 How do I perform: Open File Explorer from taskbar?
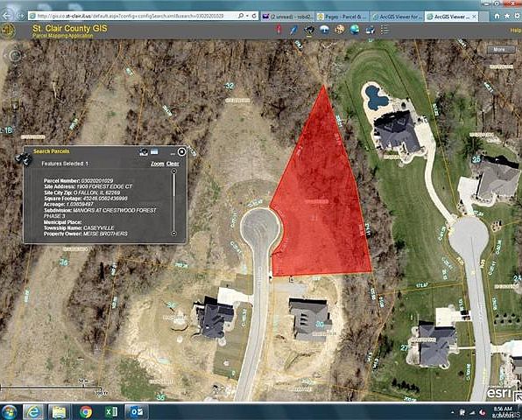pyautogui.click(x=59, y=412)
